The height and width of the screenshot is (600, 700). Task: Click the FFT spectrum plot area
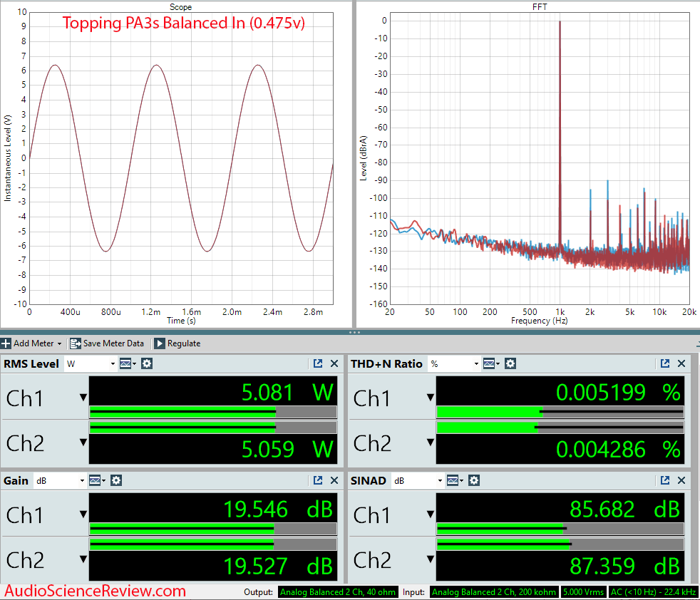pyautogui.click(x=540, y=158)
